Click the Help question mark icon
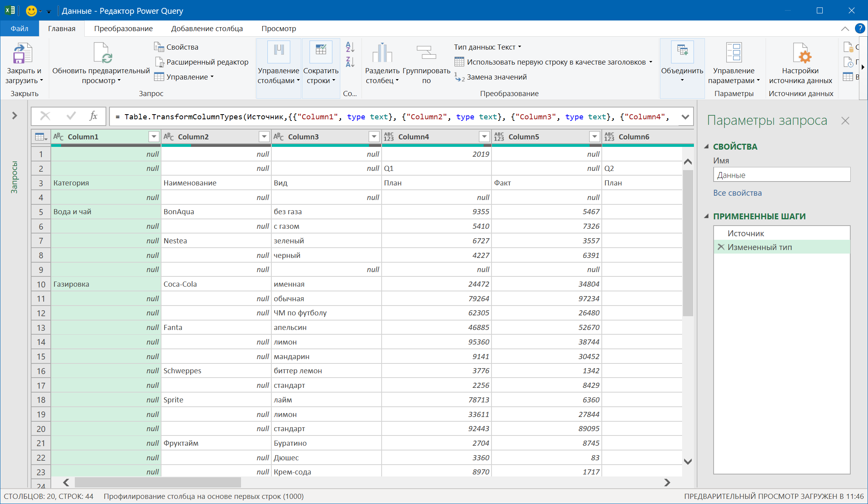The image size is (868, 504). [860, 28]
